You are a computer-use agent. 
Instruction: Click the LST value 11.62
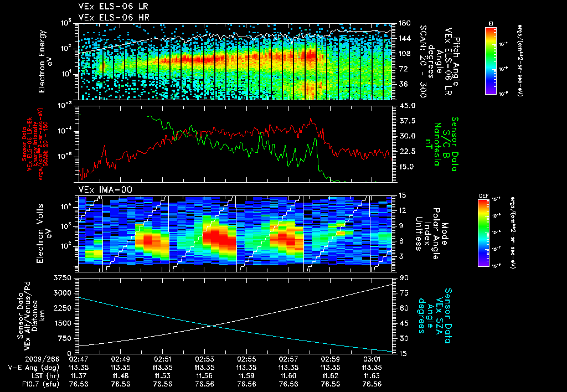pos(330,376)
